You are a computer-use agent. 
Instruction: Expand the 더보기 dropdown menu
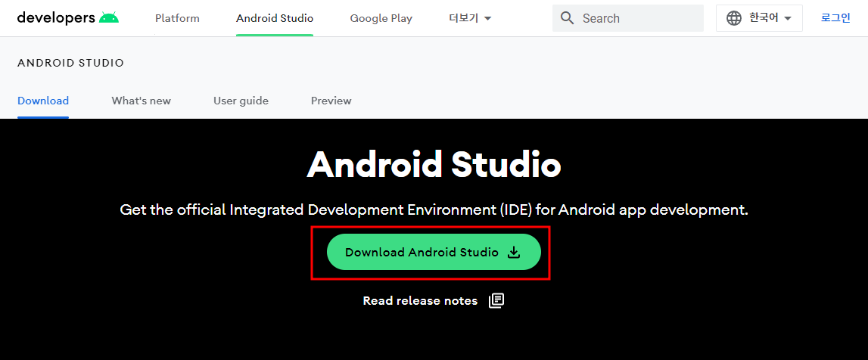(470, 18)
